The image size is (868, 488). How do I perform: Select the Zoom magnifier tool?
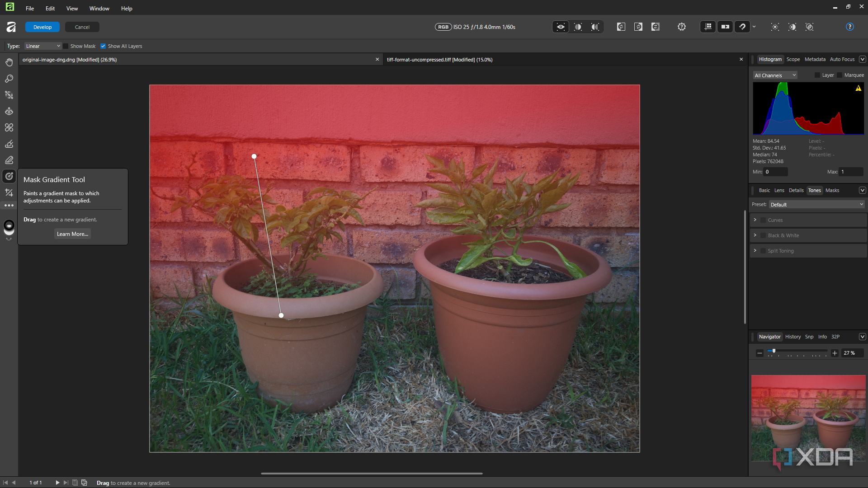(9, 79)
